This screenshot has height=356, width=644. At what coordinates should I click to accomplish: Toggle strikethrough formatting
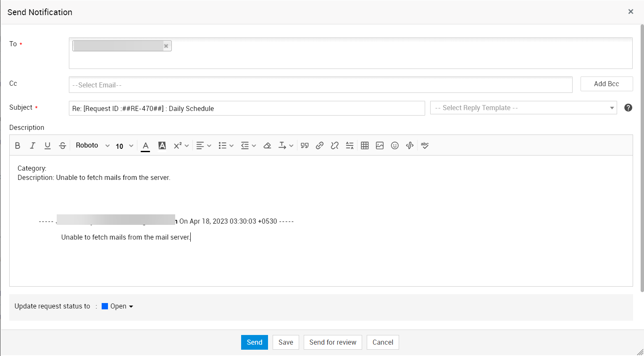pyautogui.click(x=63, y=145)
